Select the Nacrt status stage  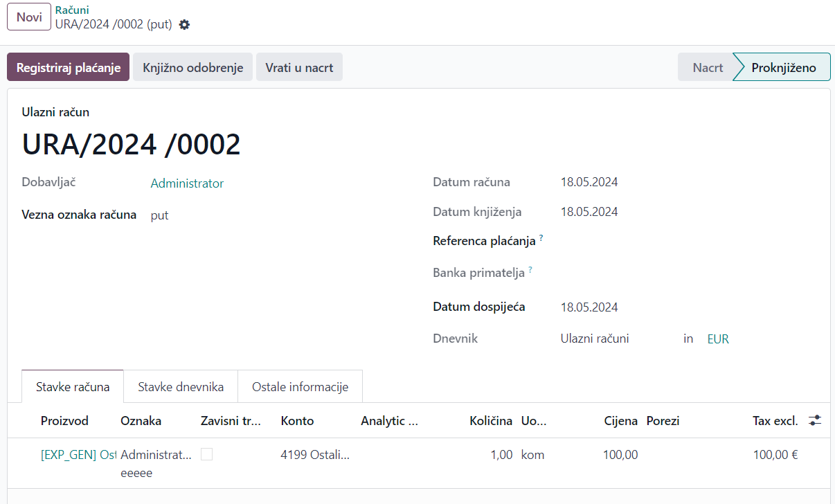pos(707,68)
